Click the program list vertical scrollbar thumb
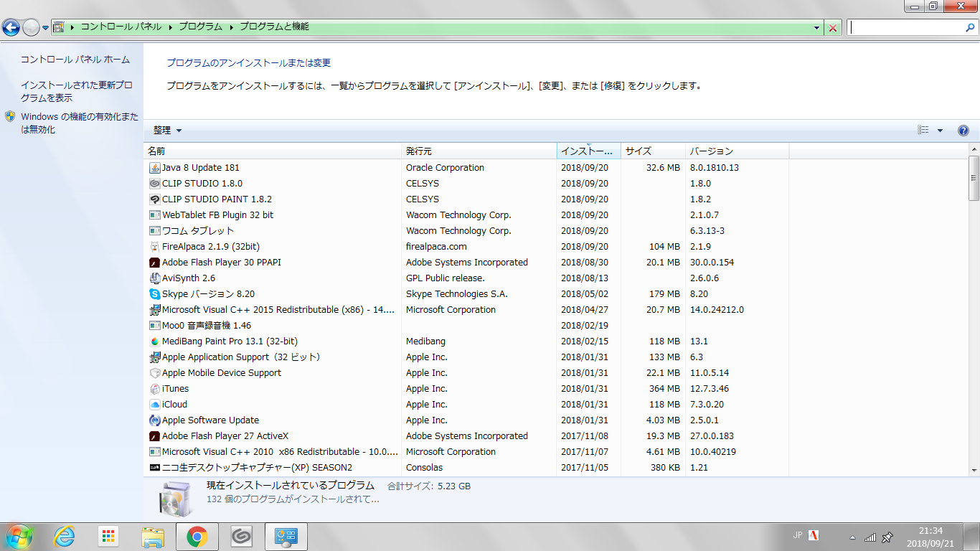The width and height of the screenshot is (980, 551). tap(974, 177)
